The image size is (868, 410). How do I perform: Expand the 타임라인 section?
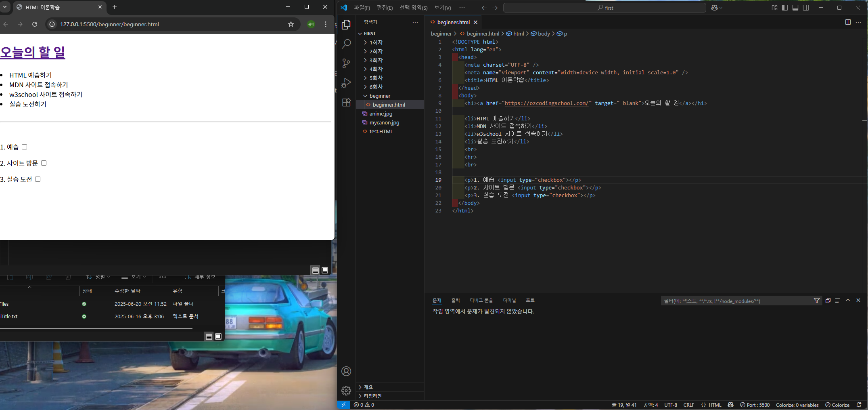(x=372, y=396)
